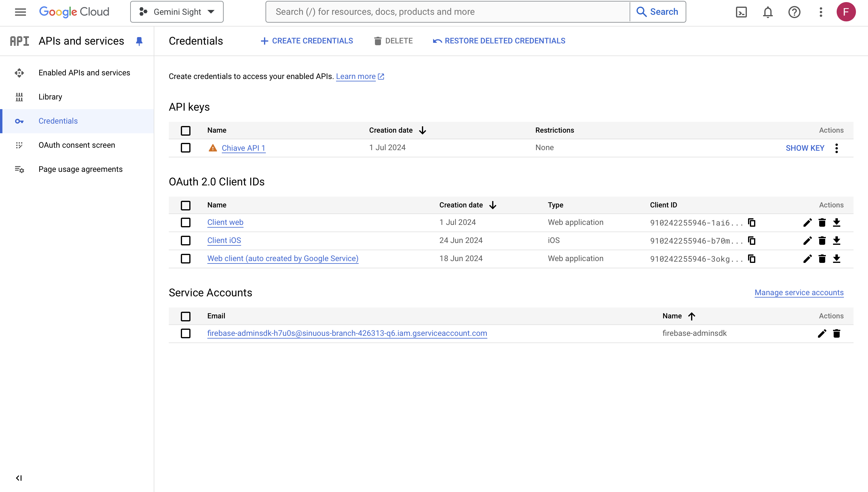This screenshot has width=868, height=492.
Task: Click RESTORE DELETED CREDENTIALS
Action: pos(499,41)
